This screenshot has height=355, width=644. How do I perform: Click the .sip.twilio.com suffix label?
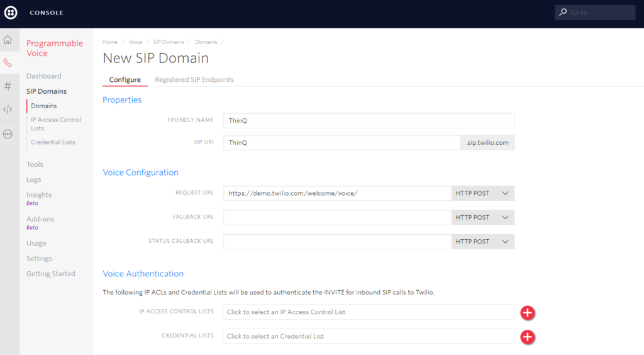tap(487, 143)
